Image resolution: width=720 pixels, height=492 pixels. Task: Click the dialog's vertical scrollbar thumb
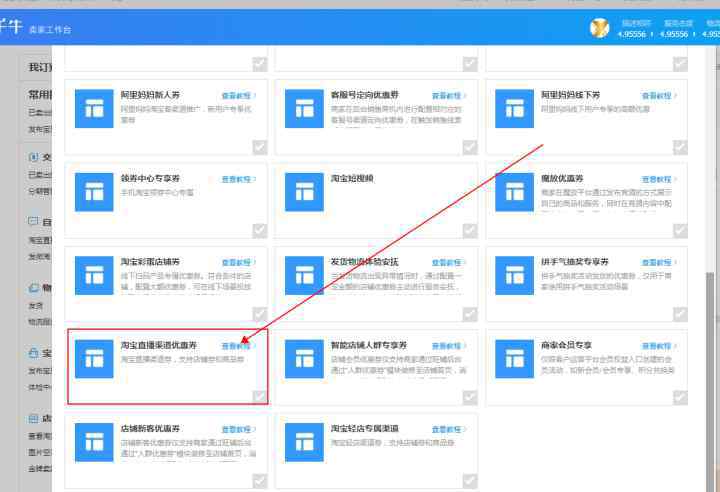click(710, 381)
